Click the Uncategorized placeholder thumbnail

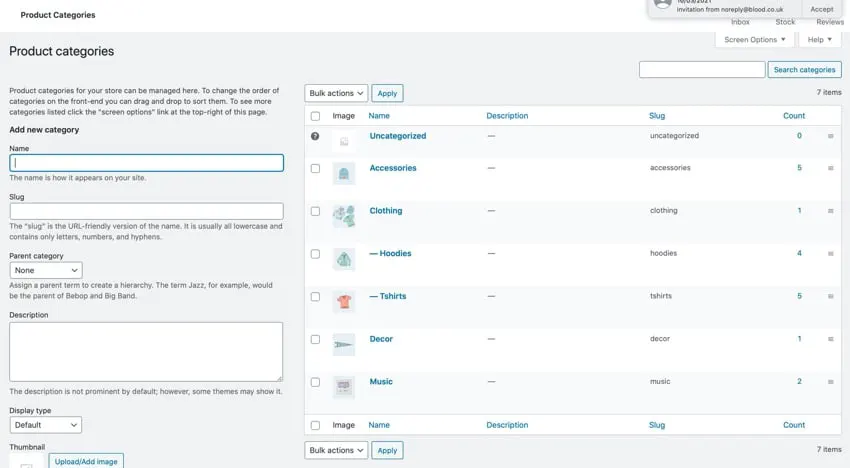pos(344,142)
